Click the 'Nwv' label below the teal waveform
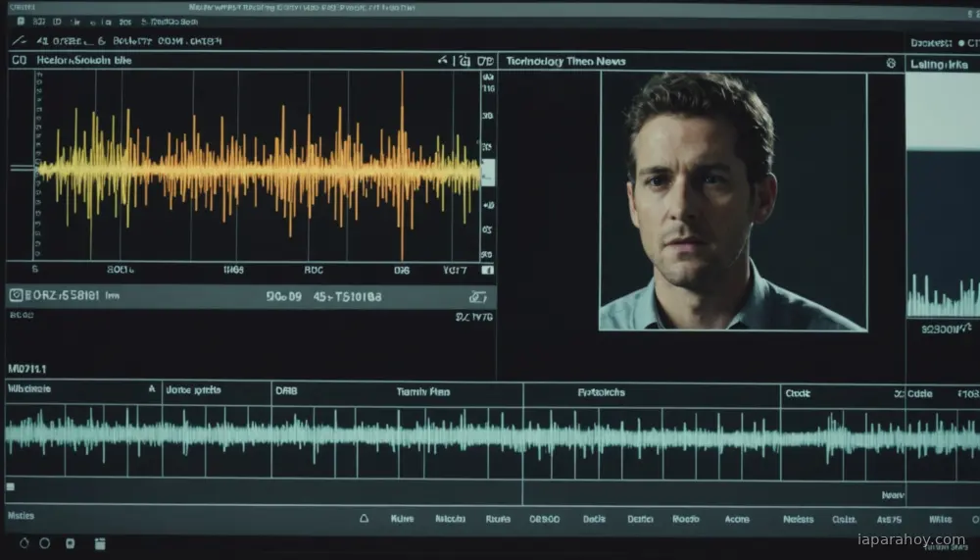980x560 pixels. pos(893,495)
